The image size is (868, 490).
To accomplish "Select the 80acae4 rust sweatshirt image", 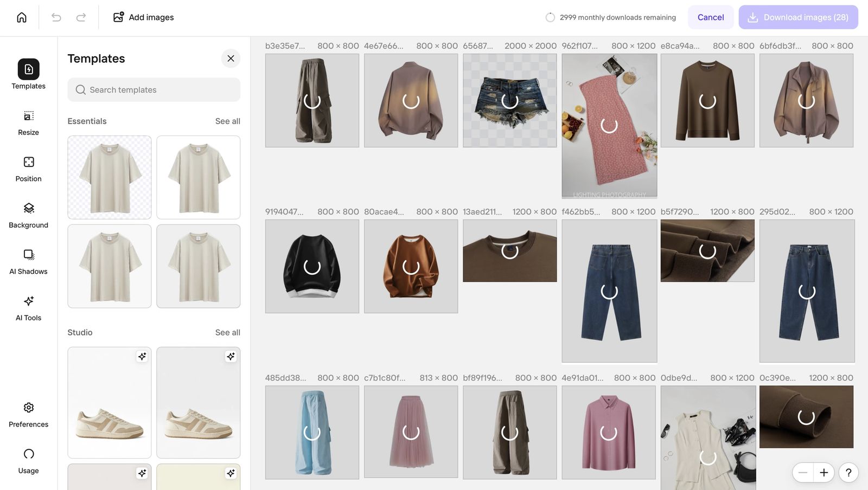I will pos(411,266).
